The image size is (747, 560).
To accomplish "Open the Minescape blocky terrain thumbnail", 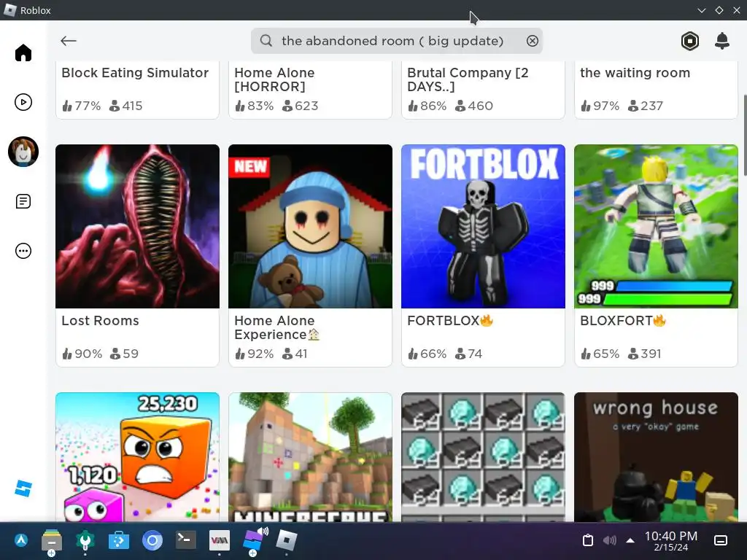I will tap(310, 457).
